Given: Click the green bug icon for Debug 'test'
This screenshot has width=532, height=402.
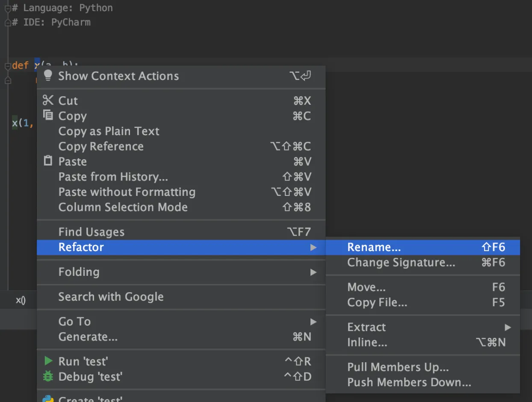Looking at the screenshot, I should pos(48,376).
